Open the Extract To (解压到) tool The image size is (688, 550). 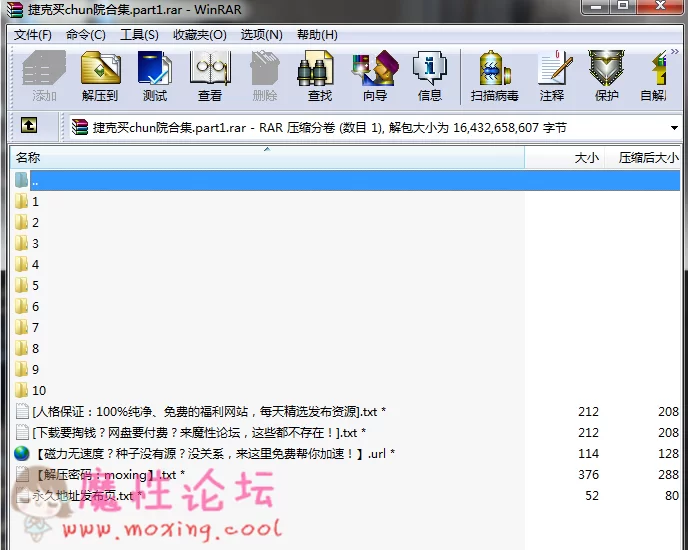[x=100, y=75]
